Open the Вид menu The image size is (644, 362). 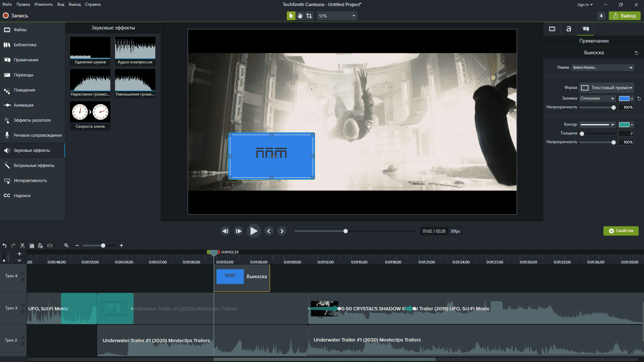tap(61, 4)
